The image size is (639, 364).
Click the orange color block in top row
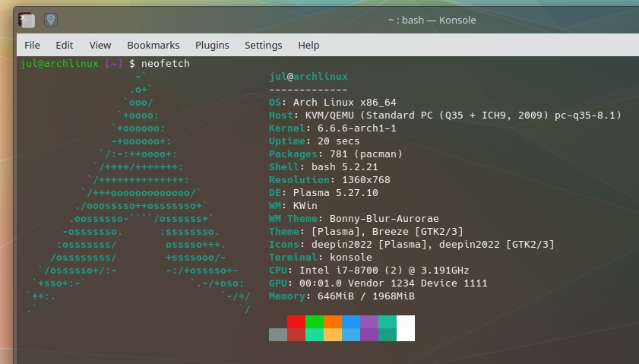tap(333, 321)
